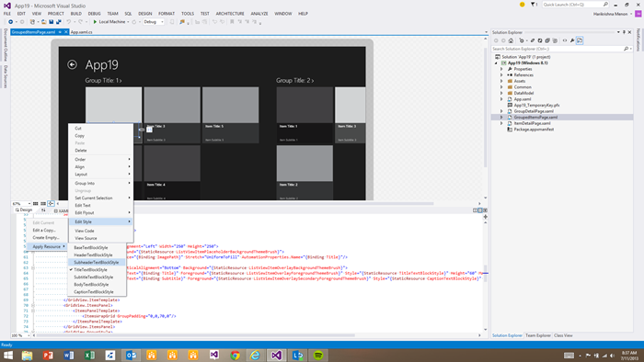Click the Open File toolbar icon
This screenshot has width=644, height=362.
coord(43,22)
